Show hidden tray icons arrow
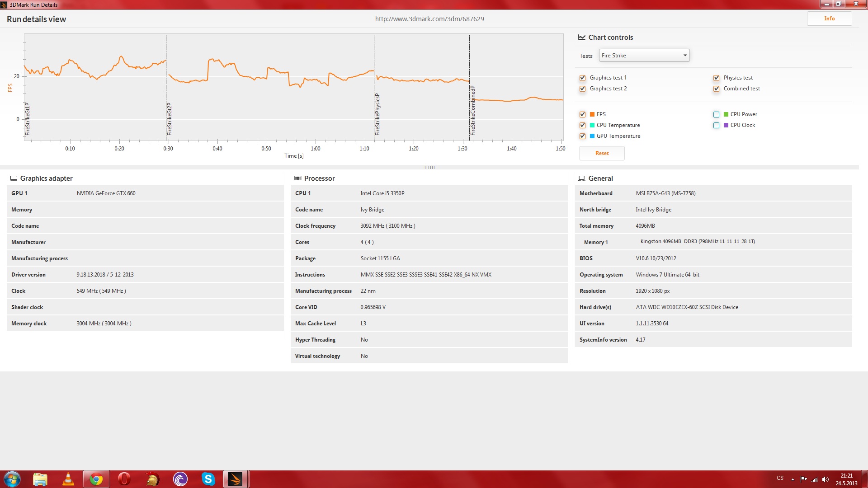Image resolution: width=868 pixels, height=488 pixels. [793, 479]
